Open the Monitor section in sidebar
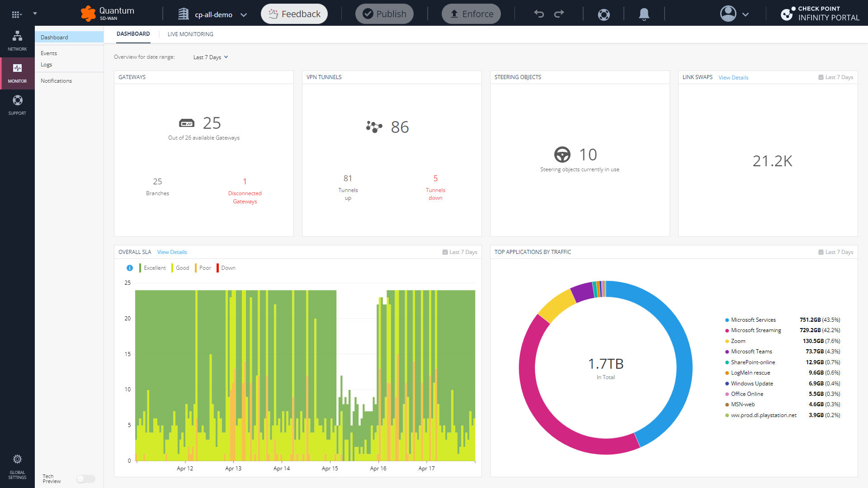Screen dimensions: 868x488 point(17,73)
